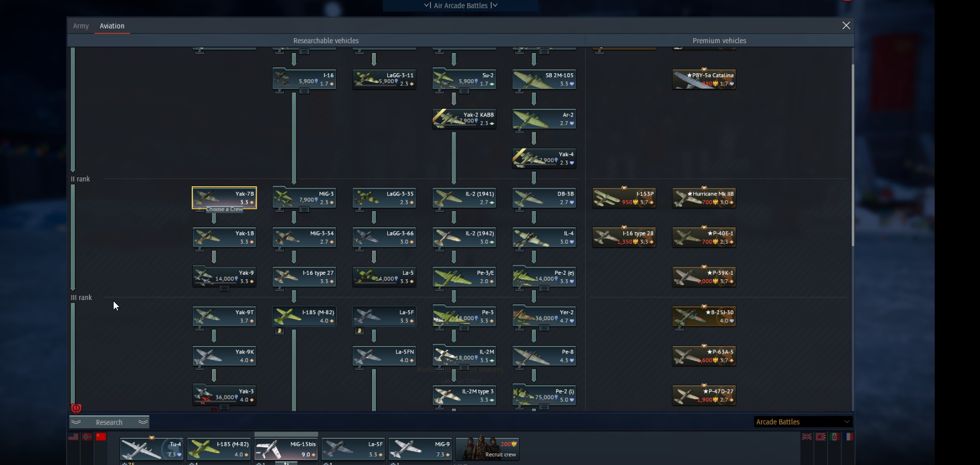The height and width of the screenshot is (465, 980).
Task: Select the premium P-39K-1 card
Action: click(x=704, y=277)
